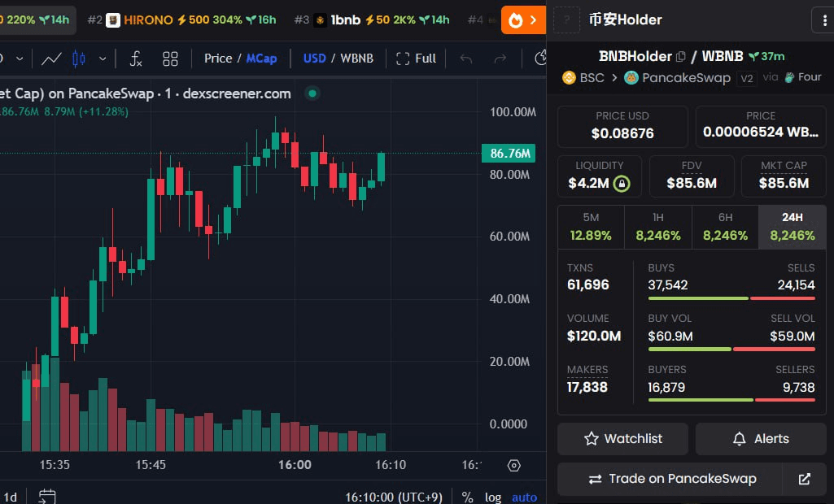The width and height of the screenshot is (834, 504).
Task: Toggle percent scale on the chart
Action: [x=467, y=497]
